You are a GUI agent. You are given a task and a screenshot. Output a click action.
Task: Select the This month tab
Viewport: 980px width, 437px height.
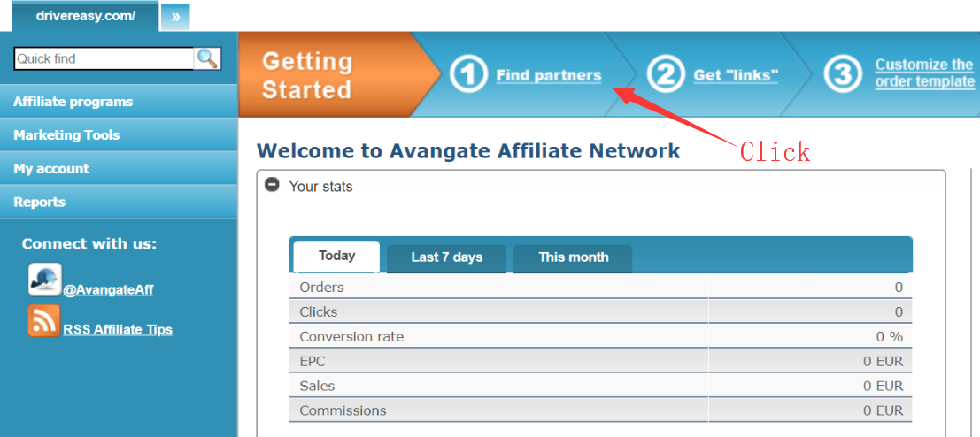(574, 257)
